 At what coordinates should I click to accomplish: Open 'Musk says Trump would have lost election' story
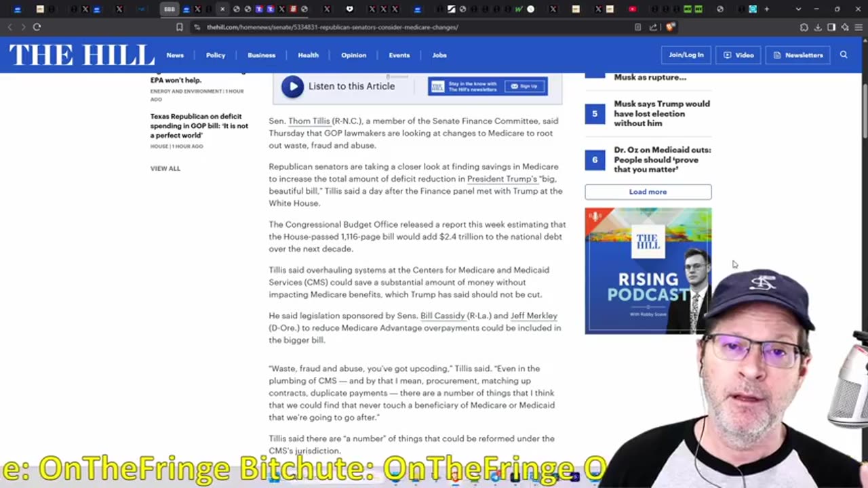point(662,114)
